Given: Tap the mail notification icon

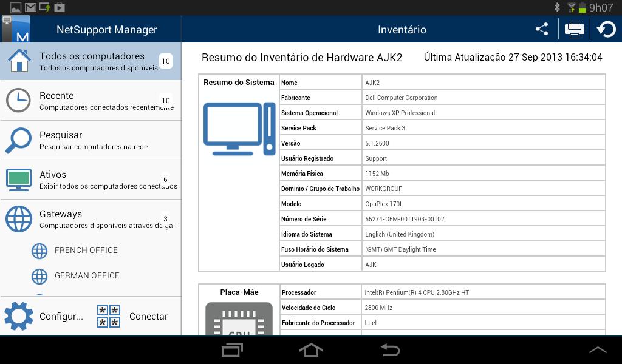Looking at the screenshot, I should pos(30,7).
